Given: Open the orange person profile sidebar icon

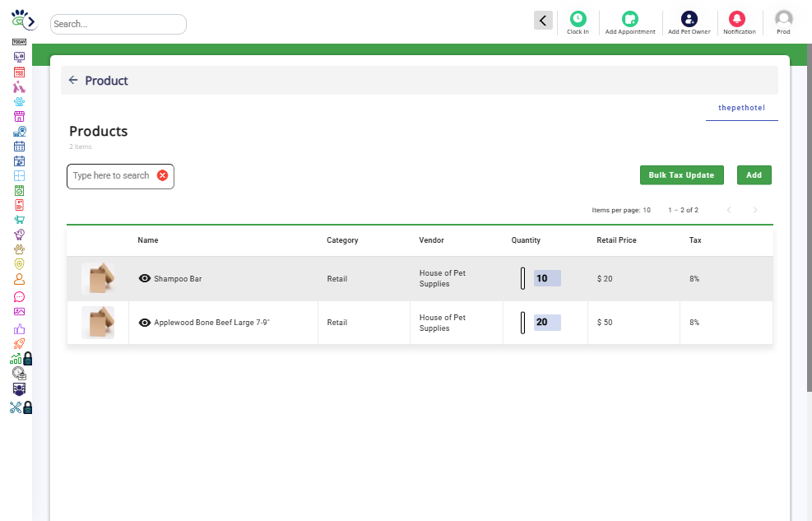Looking at the screenshot, I should point(19,279).
